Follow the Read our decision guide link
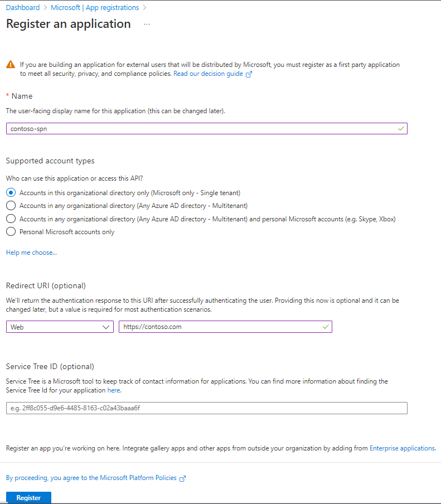 (x=208, y=73)
